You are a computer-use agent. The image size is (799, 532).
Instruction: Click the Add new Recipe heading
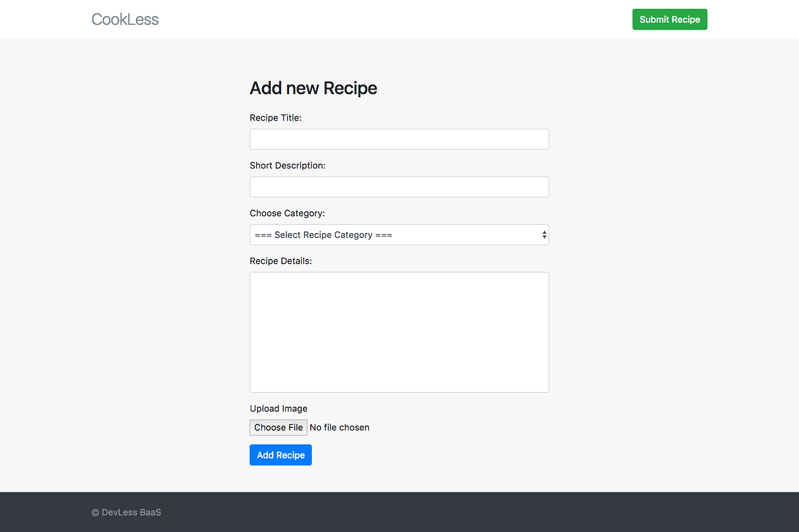click(313, 88)
